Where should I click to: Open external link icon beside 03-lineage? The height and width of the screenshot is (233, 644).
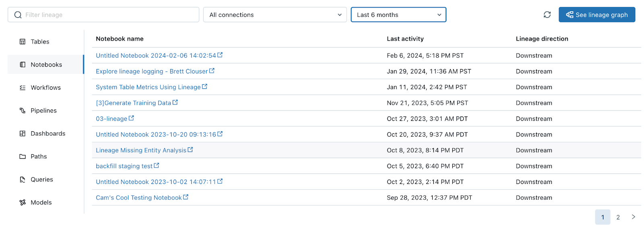pos(131,119)
